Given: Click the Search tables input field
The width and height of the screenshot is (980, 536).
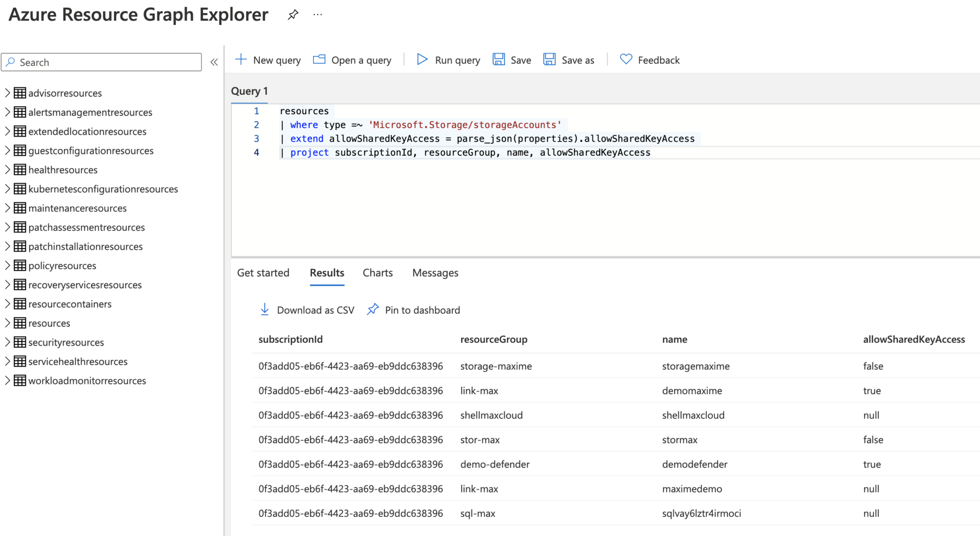Looking at the screenshot, I should (x=101, y=62).
